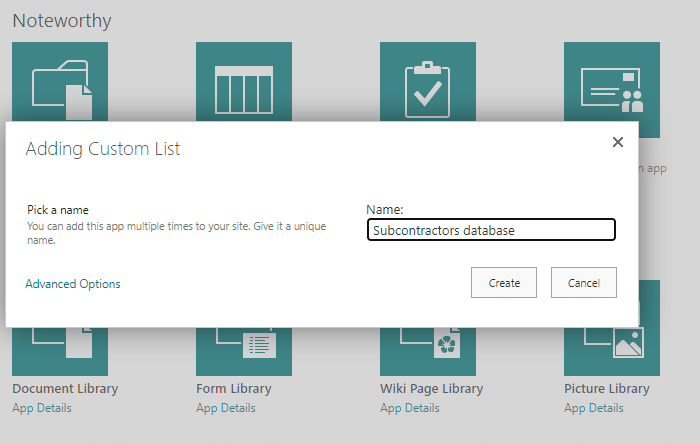Open the Document Library tile icon above its label
Viewport: 700px width, 444px height.
coord(60,351)
